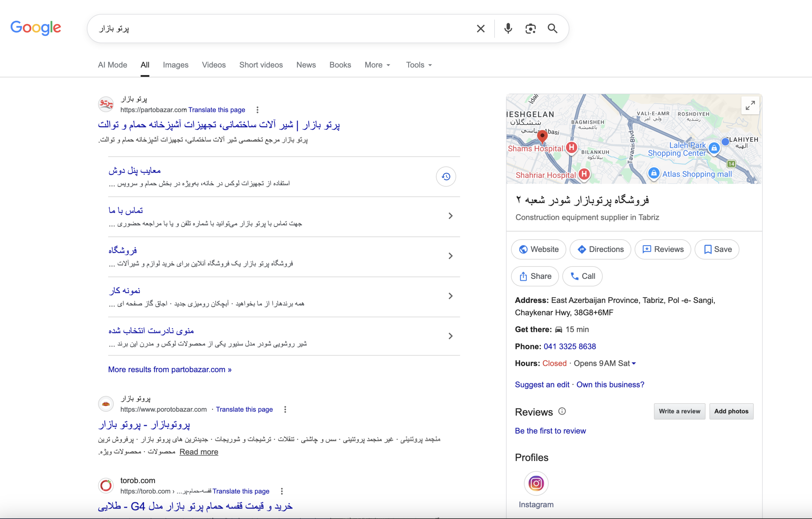Image resolution: width=812 pixels, height=519 pixels.
Task: Switch to Videos tab
Action: click(214, 65)
